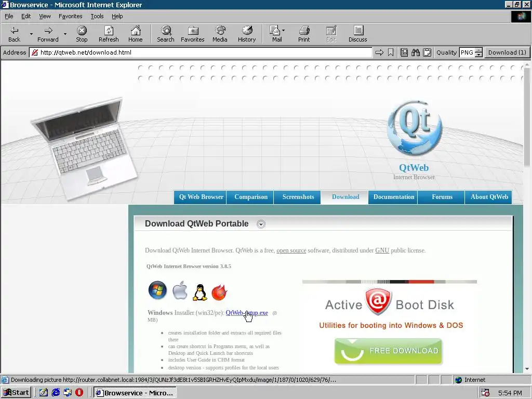Click the system tray clock 5:54 PM

[510, 393]
